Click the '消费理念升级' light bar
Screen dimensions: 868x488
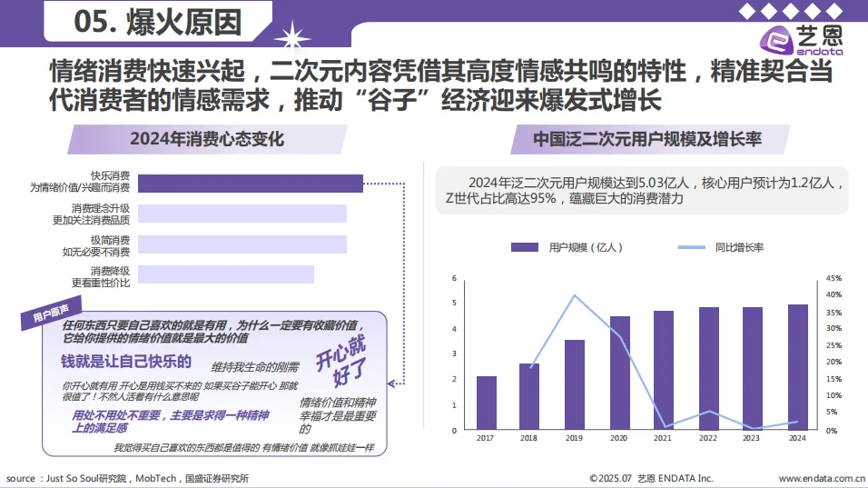[242, 214]
